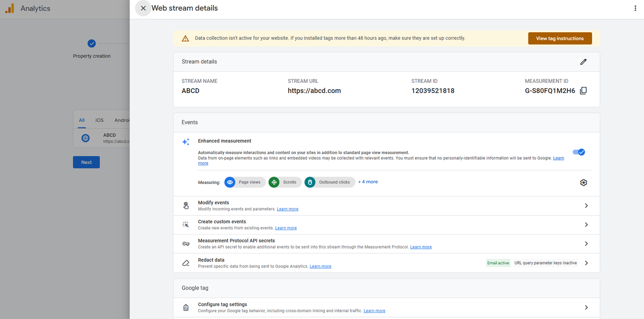Copy the Measurement ID
The image size is (644, 319).
[x=583, y=91]
